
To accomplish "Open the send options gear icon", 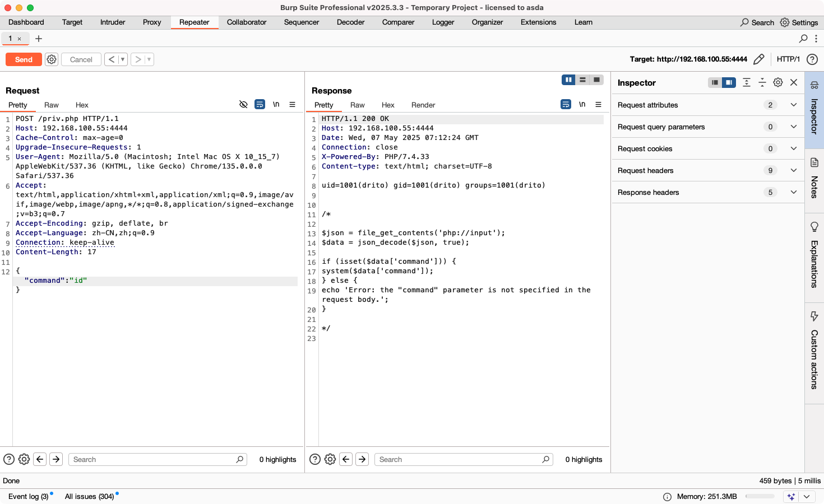I will pyautogui.click(x=52, y=59).
